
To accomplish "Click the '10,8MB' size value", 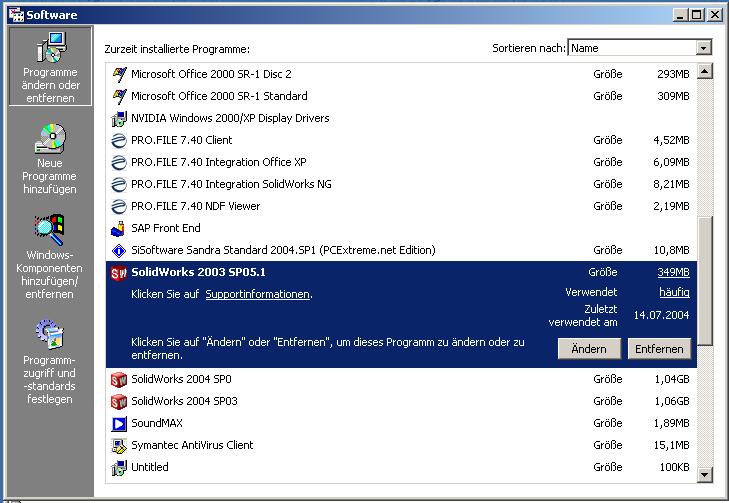I will [671, 251].
